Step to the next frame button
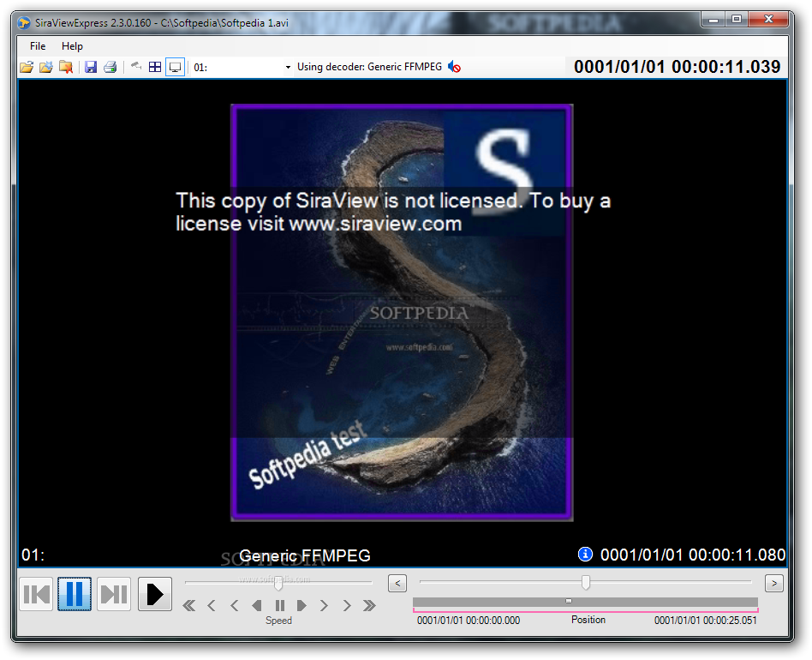 [114, 594]
